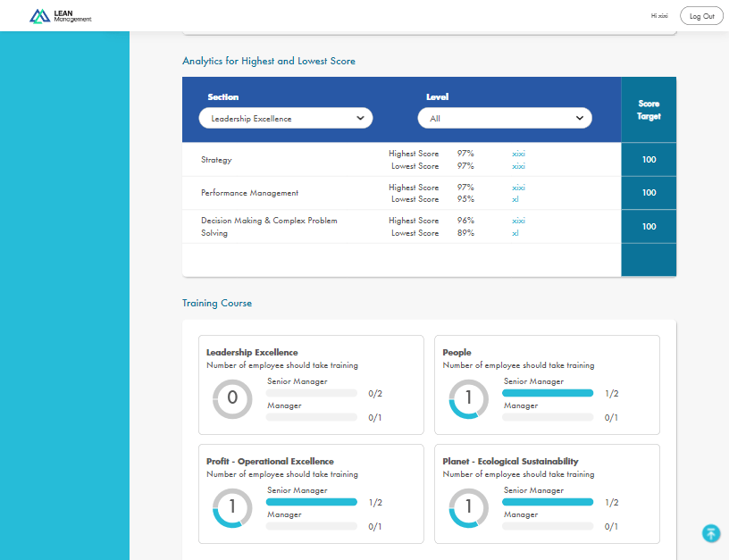Click the zero progress circle for Leadership Excellence
729x560 pixels.
(232, 399)
